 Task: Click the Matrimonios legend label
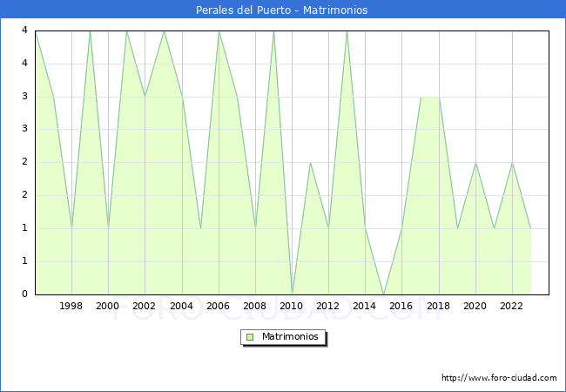pyautogui.click(x=290, y=336)
